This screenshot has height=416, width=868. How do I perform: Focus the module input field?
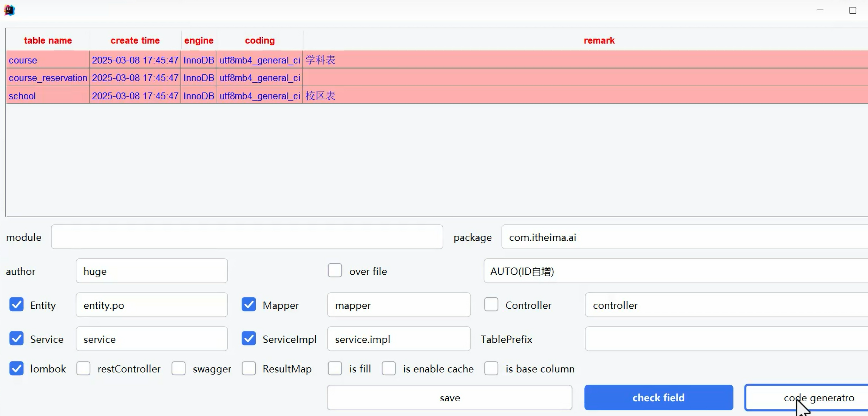click(x=247, y=237)
